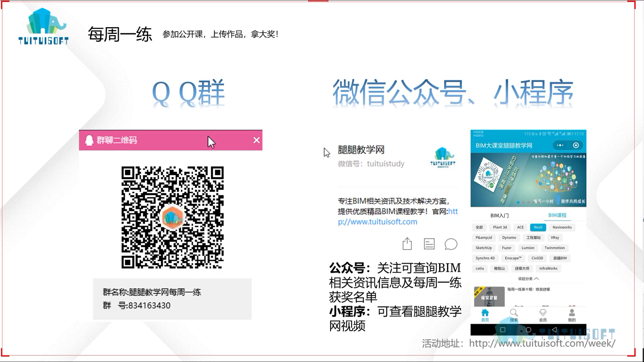Select the Plant 3d category filter
This screenshot has height=362, width=644.
(x=500, y=227)
